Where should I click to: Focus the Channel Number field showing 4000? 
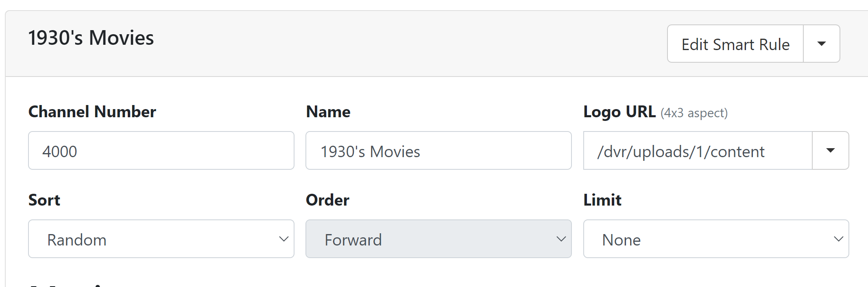coord(161,151)
